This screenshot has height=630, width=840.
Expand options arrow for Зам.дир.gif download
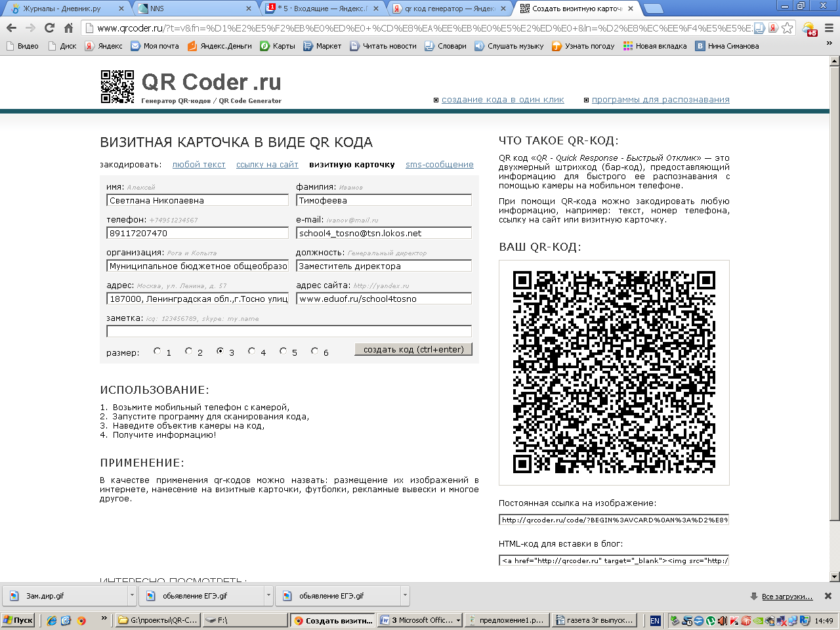(x=132, y=596)
